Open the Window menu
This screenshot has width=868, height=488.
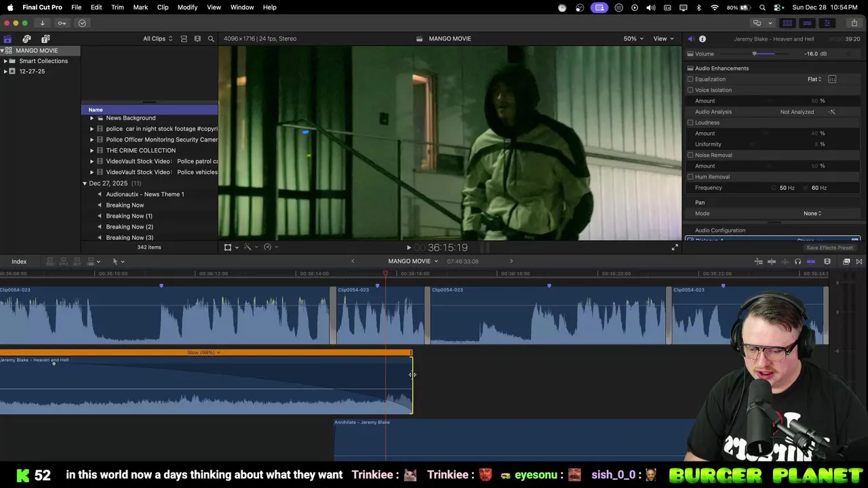(242, 7)
